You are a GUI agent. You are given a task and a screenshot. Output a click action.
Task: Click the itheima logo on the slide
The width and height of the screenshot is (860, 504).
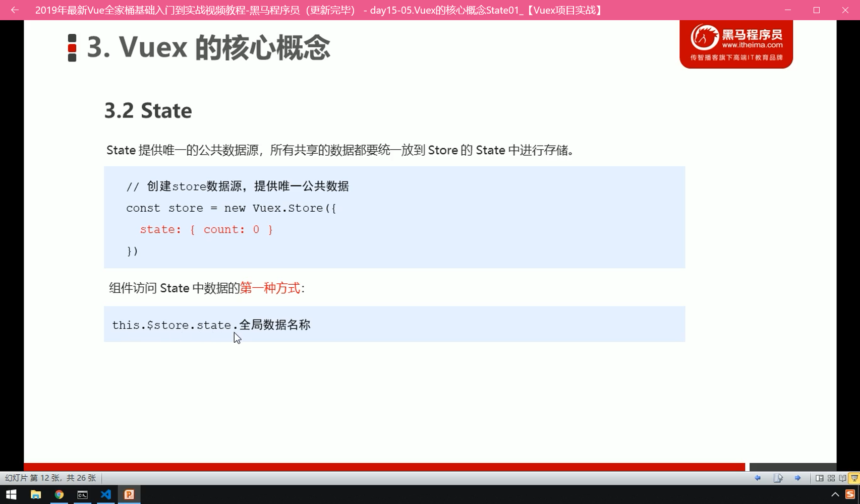coord(736,44)
